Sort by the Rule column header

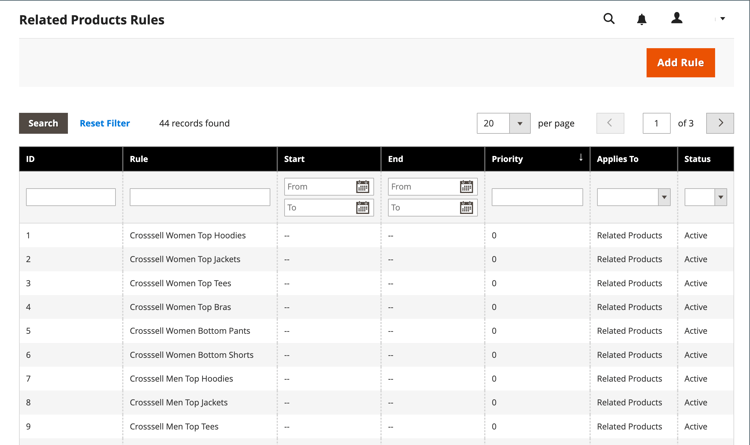[x=200, y=159]
